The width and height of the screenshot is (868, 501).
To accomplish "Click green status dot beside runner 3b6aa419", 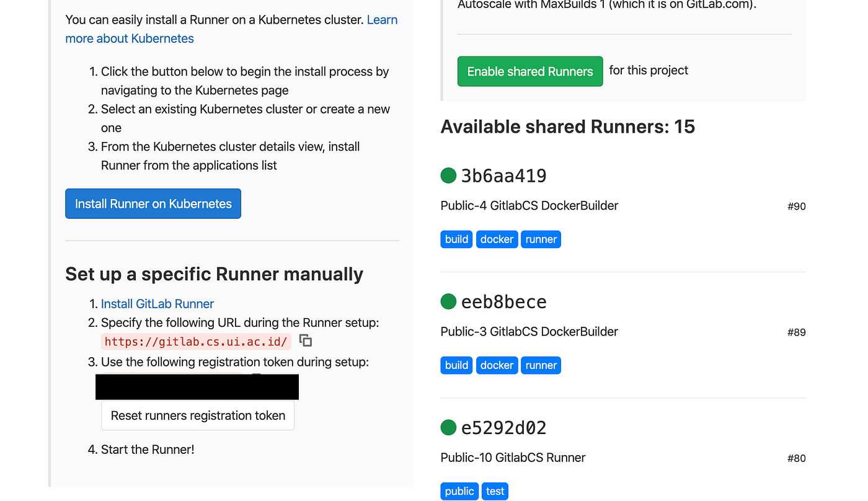I will (448, 175).
